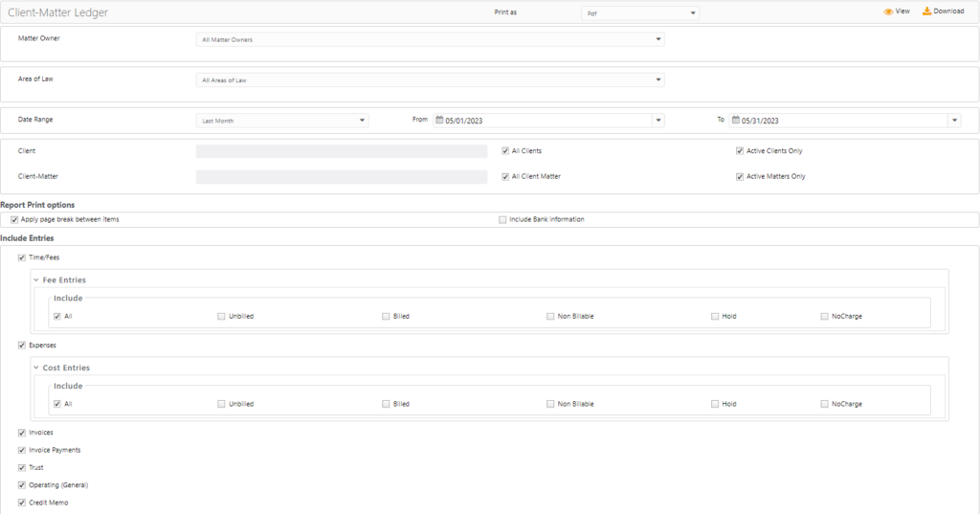
Task: Click the View eye icon
Action: coord(888,11)
